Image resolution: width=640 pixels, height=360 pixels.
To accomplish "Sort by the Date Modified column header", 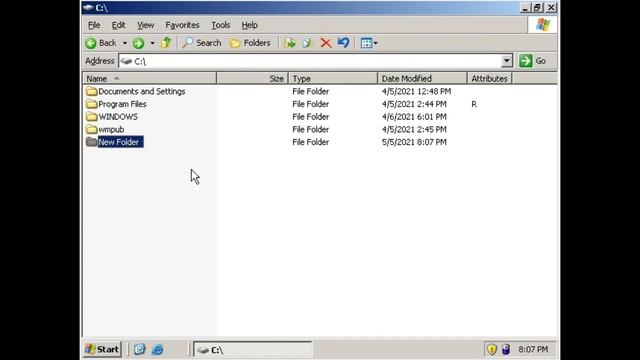I will 422,78.
